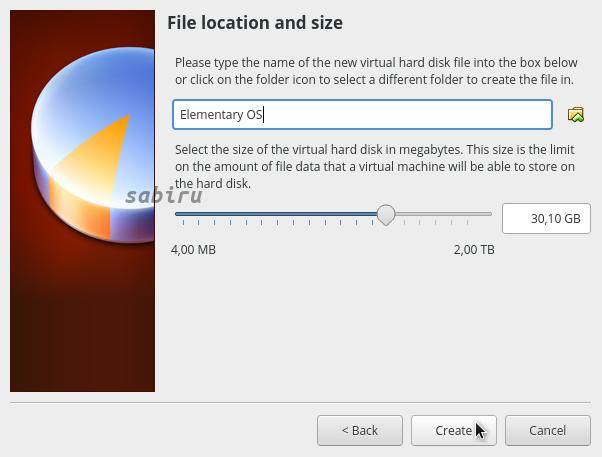The width and height of the screenshot is (602, 457).
Task: Click the 30,10 GB size field
Action: pyautogui.click(x=546, y=219)
